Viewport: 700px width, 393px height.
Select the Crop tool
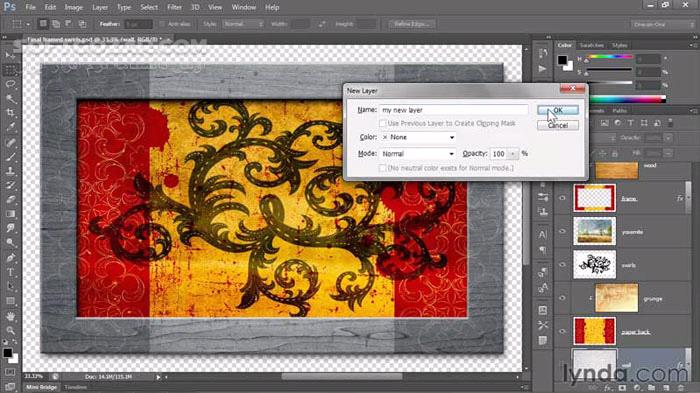[10, 113]
